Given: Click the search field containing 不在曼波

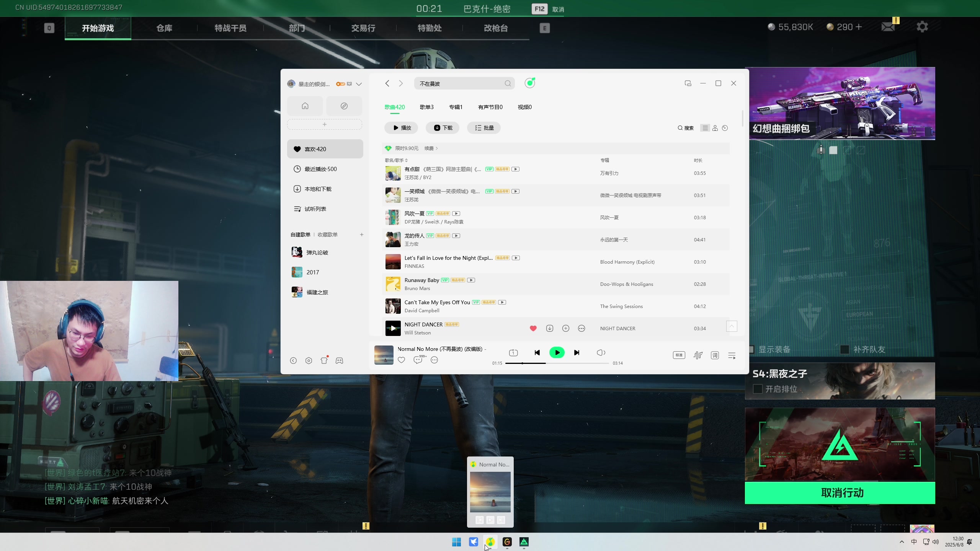Looking at the screenshot, I should (x=464, y=83).
